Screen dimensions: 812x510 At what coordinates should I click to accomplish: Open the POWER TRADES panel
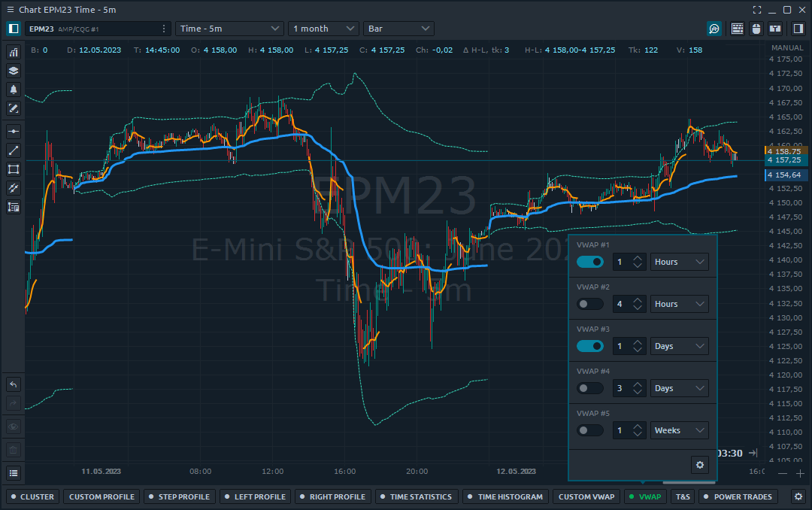(x=738, y=496)
